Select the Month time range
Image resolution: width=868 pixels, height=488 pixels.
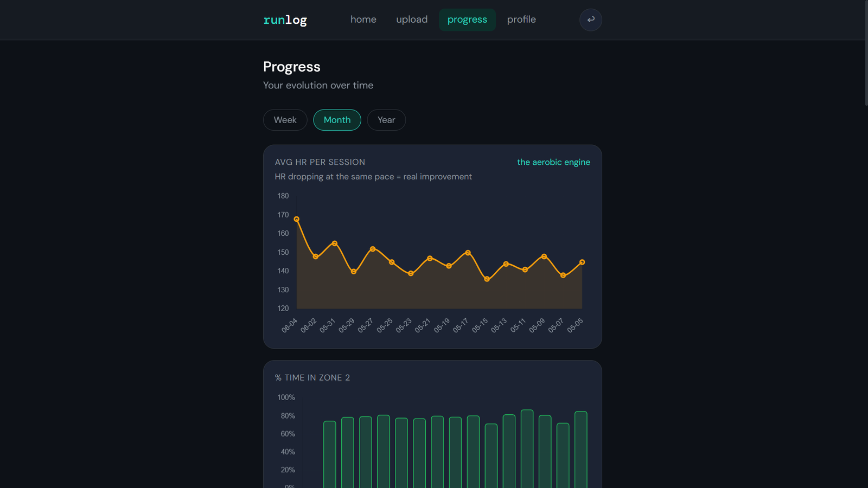(337, 120)
